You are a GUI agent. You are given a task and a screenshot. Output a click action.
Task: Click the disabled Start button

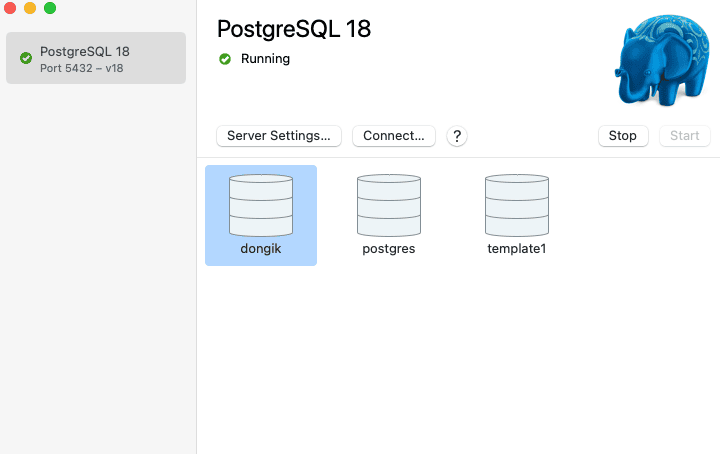(x=685, y=136)
